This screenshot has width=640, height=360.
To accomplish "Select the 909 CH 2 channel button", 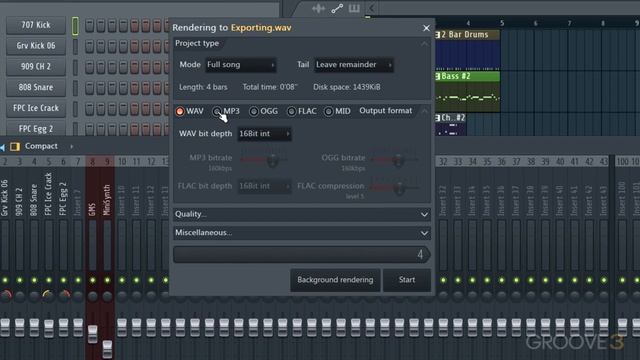I will (x=36, y=67).
